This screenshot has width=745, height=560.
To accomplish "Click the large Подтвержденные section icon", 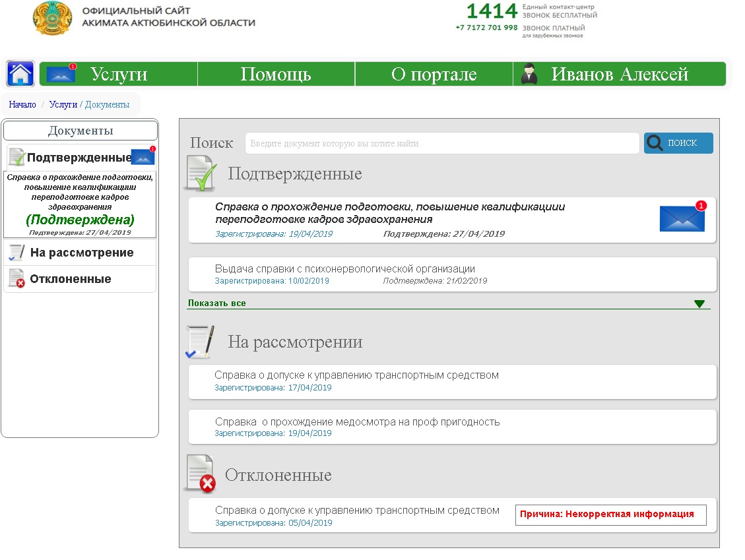I will (201, 173).
